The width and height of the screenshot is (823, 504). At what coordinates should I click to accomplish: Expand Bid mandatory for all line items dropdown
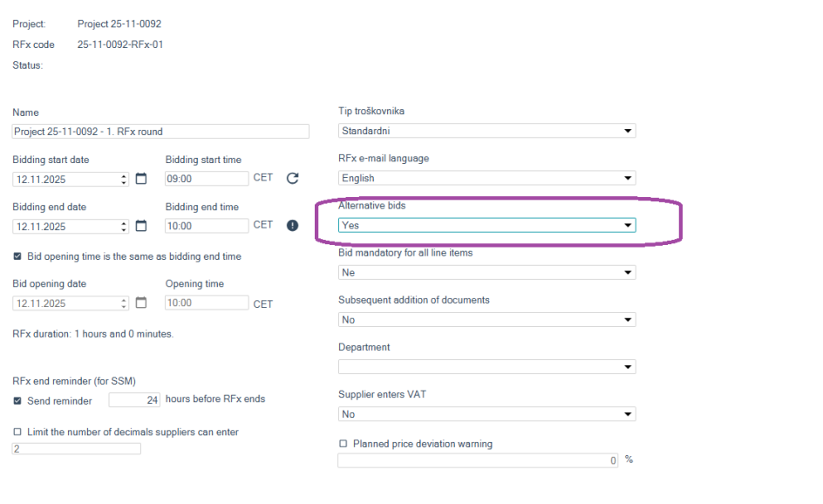point(486,272)
